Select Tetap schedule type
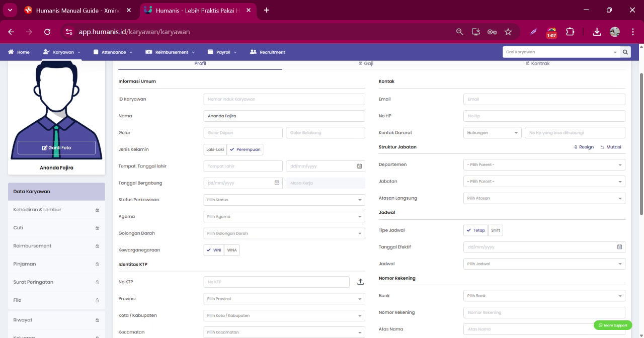Image resolution: width=644 pixels, height=338 pixels. tap(476, 230)
